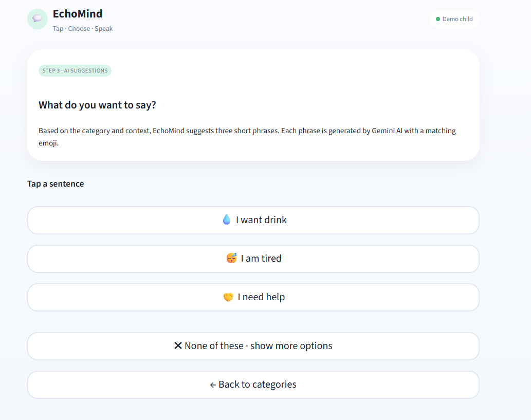Open the Demo child profile badge
Viewport: 531px width, 420px height.
click(454, 19)
